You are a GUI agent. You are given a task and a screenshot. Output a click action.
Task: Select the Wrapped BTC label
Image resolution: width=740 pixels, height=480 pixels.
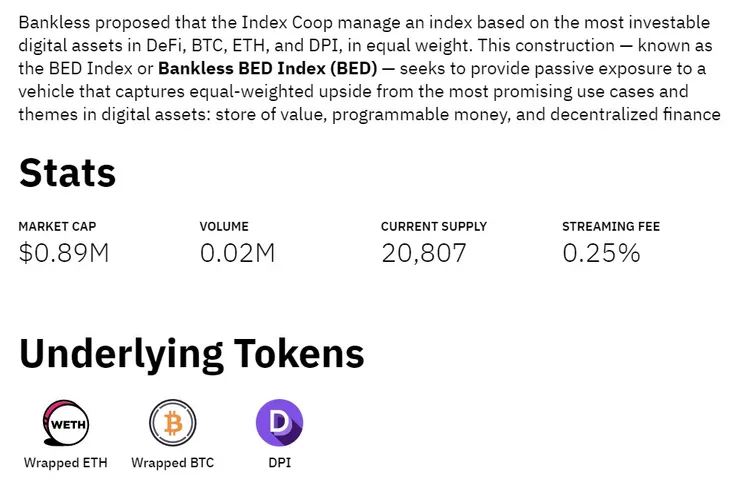click(x=172, y=463)
